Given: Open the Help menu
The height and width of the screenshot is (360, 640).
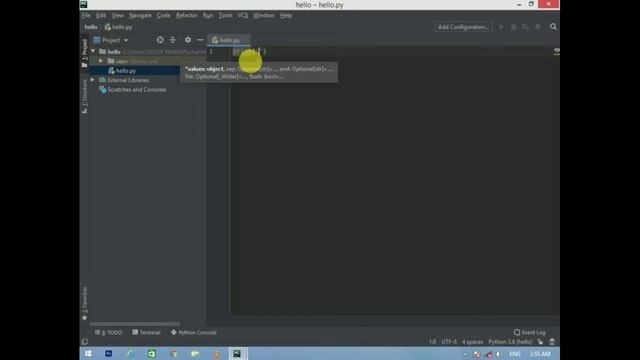Looking at the screenshot, I should tap(286, 15).
